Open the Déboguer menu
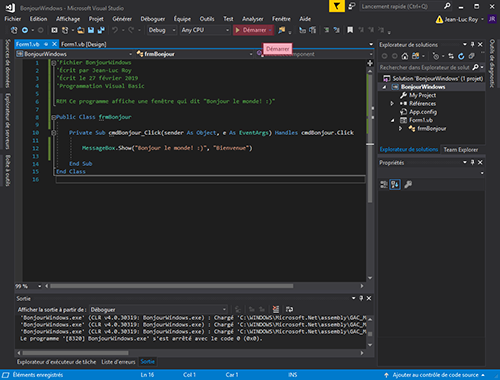500x380 pixels. [153, 19]
